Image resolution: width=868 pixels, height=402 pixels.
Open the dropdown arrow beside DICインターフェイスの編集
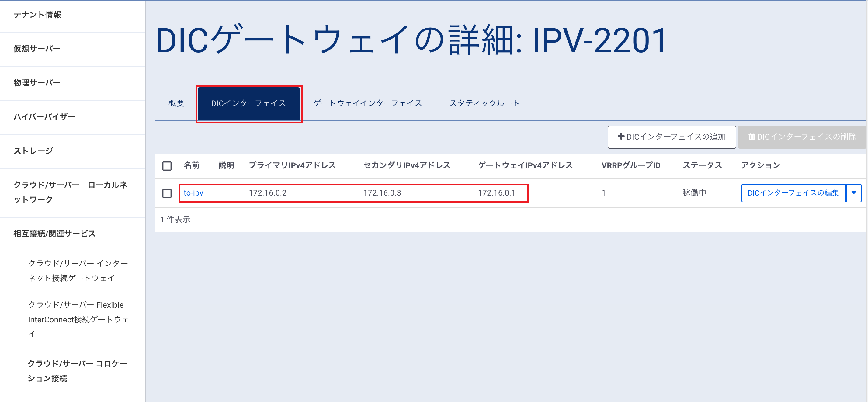[853, 193]
